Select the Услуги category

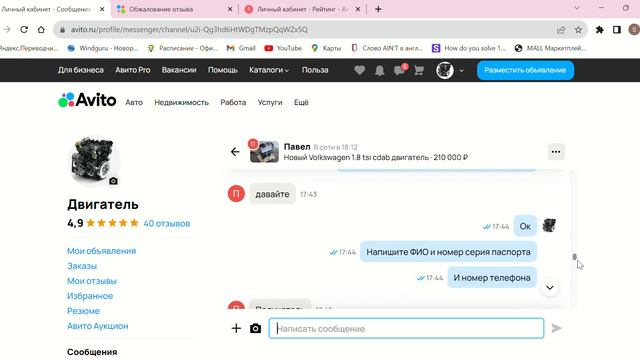270,102
